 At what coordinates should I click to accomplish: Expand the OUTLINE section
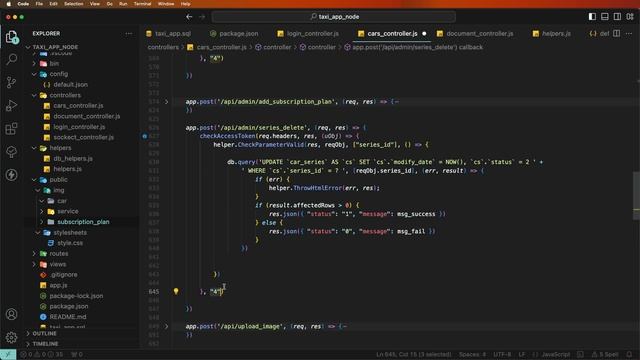[44, 333]
